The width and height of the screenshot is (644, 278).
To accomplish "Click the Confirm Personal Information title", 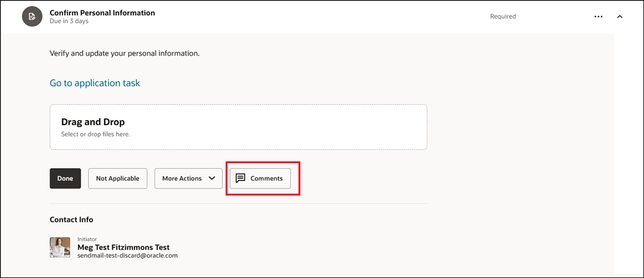I will (102, 13).
